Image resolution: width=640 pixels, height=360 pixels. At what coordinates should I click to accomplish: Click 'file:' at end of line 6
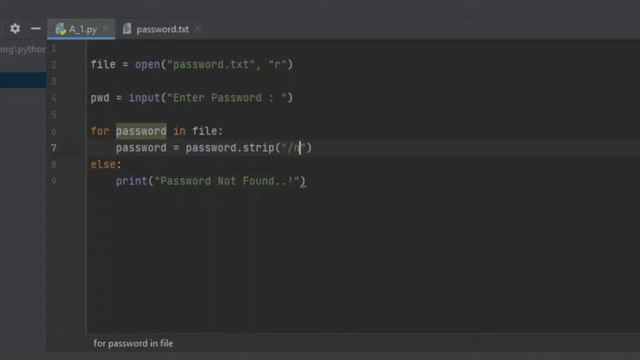207,131
